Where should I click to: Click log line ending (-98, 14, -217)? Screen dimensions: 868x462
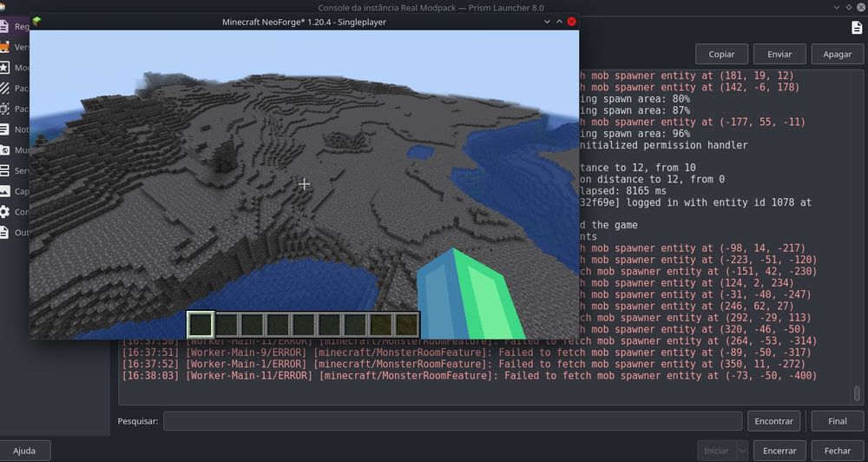click(x=692, y=248)
